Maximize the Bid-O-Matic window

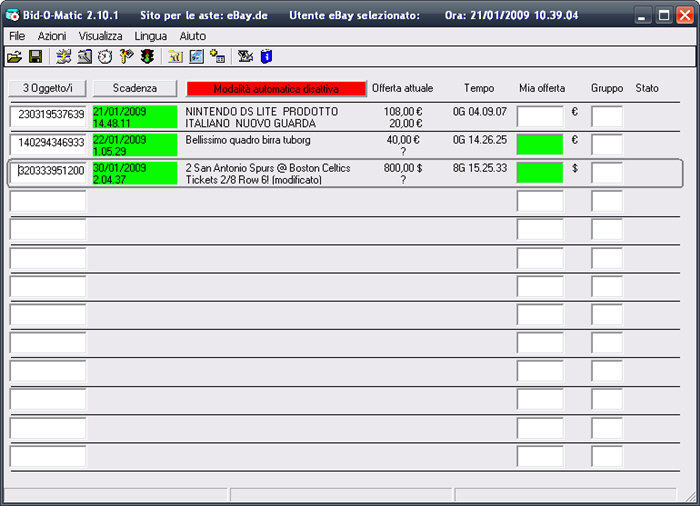click(x=664, y=15)
